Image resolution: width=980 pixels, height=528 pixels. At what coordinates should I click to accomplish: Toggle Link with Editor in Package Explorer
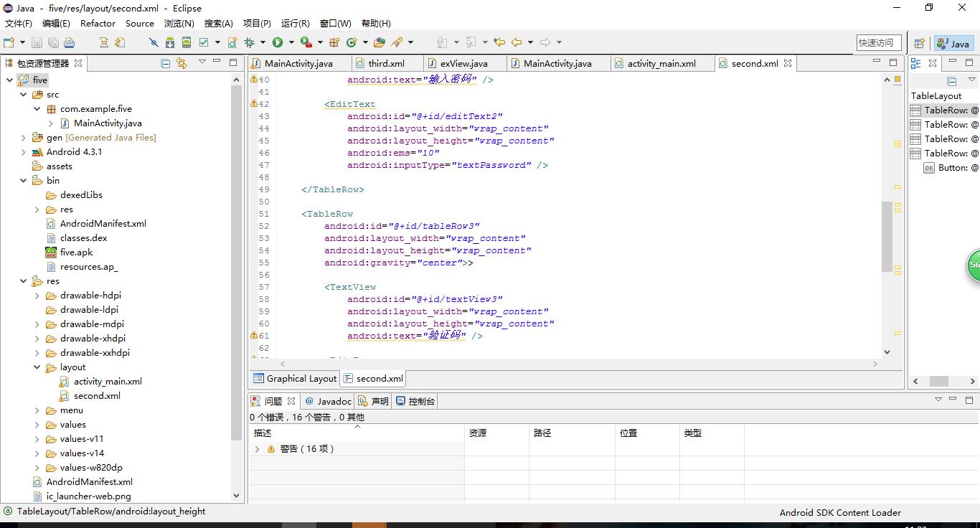tap(182, 63)
